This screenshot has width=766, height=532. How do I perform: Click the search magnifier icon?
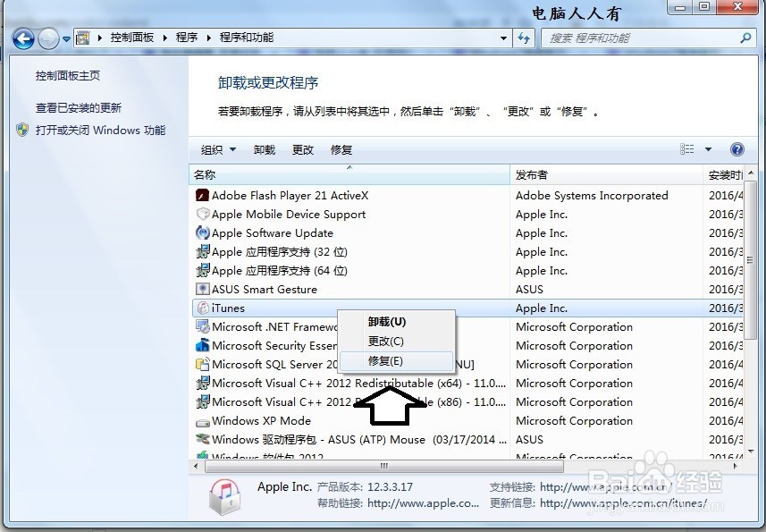point(745,38)
